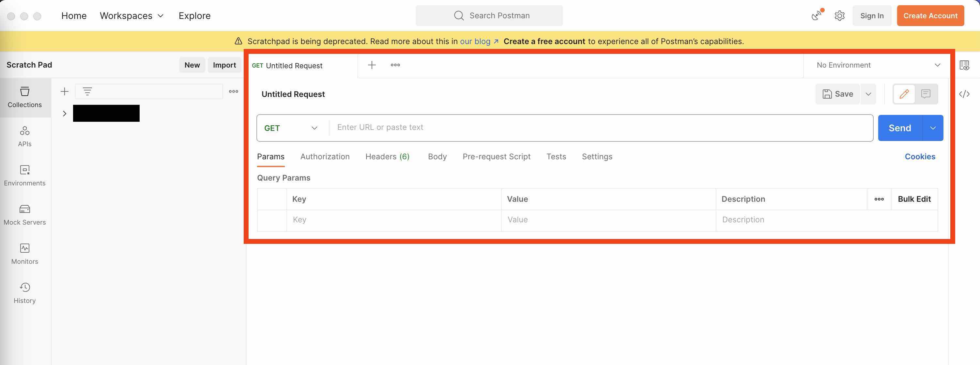Viewport: 980px width, 365px height.
Task: Click the Create Account button
Action: click(930, 16)
